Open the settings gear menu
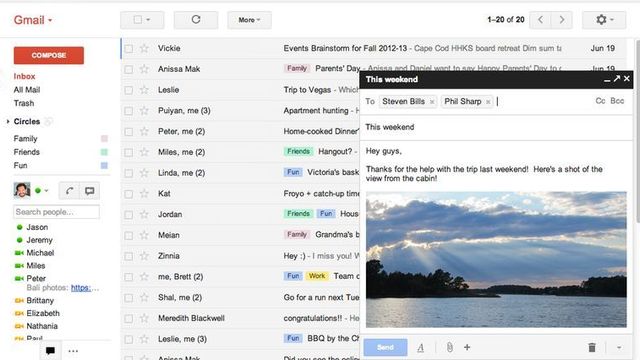The width and height of the screenshot is (640, 360). [x=604, y=20]
